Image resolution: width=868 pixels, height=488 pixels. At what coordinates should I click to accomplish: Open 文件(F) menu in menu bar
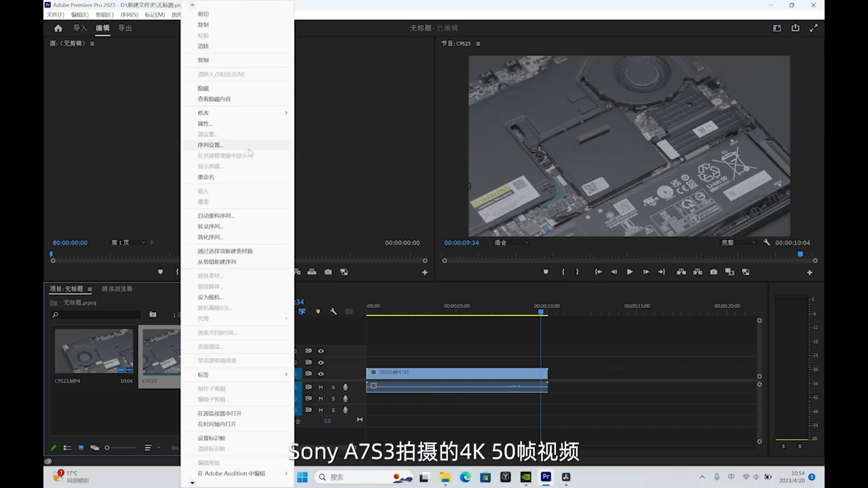(55, 15)
